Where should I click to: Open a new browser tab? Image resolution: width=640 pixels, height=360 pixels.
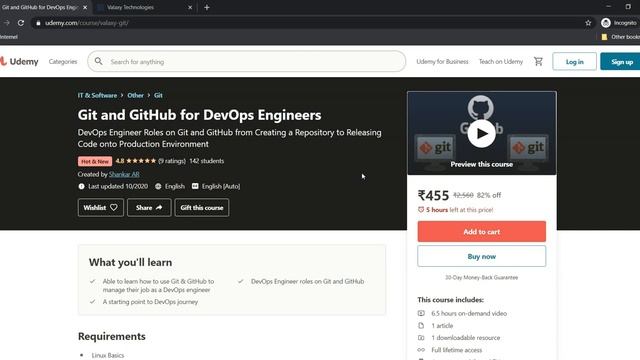[207, 7]
